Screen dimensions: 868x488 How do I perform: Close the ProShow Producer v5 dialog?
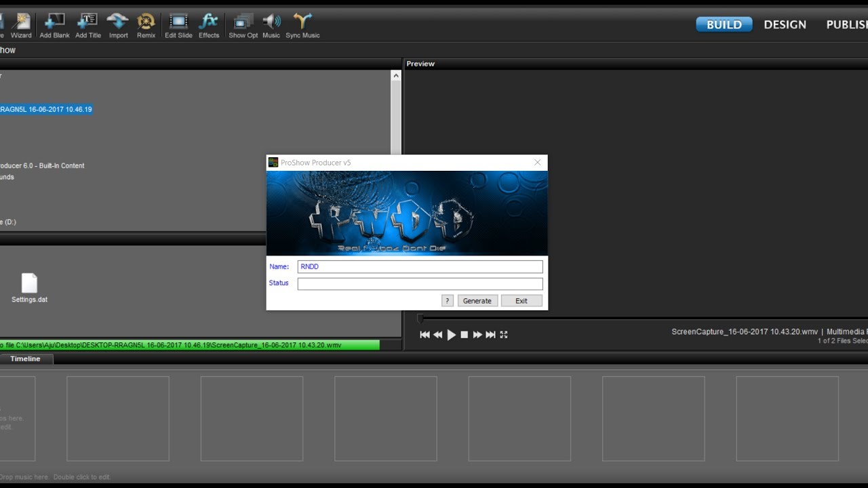pos(538,163)
